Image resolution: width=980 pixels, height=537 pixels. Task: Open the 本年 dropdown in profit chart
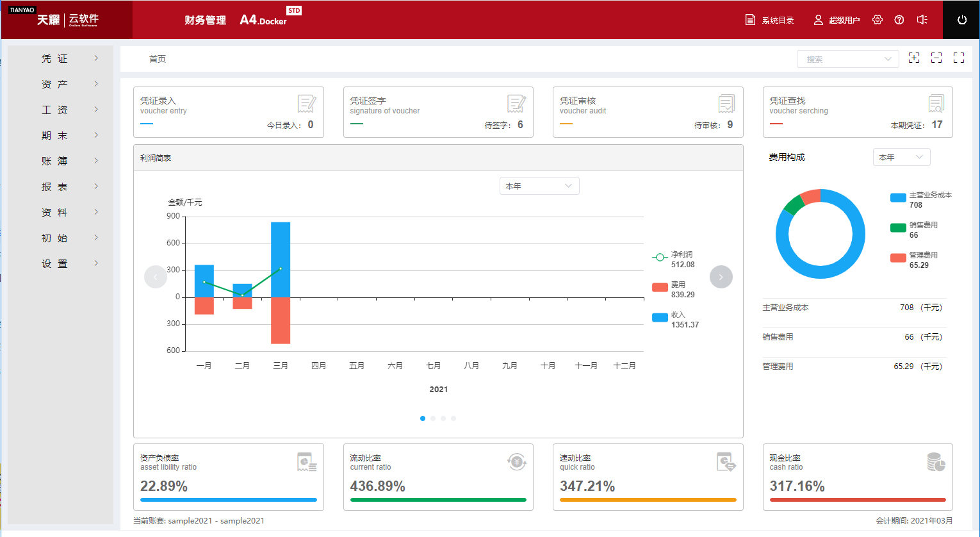click(x=539, y=186)
